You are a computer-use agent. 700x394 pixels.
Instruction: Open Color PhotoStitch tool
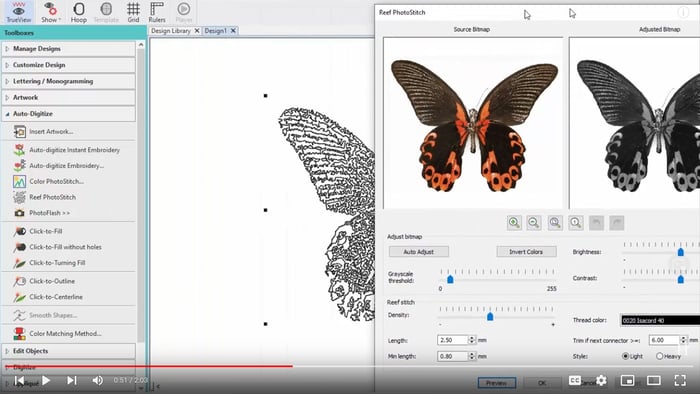pyautogui.click(x=49, y=181)
